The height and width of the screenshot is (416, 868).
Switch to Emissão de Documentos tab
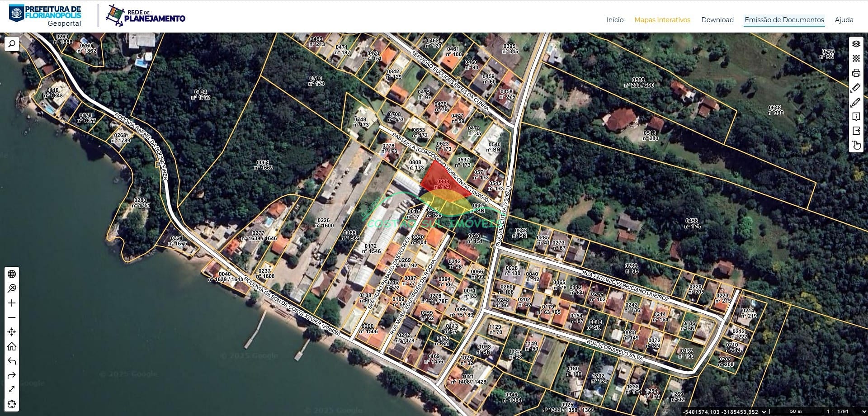(784, 20)
